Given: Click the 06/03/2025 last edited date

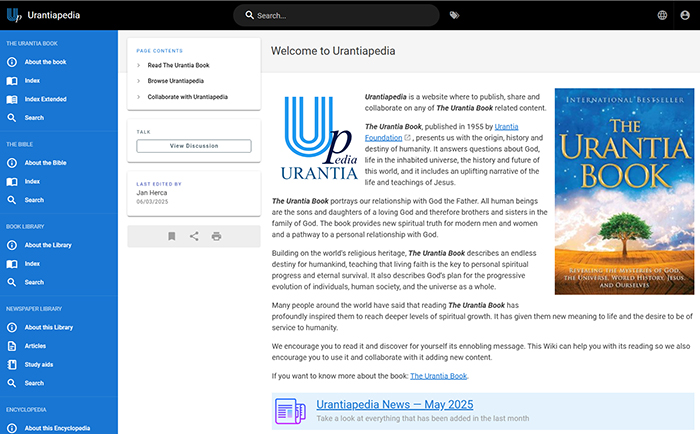Looking at the screenshot, I should tap(152, 202).
